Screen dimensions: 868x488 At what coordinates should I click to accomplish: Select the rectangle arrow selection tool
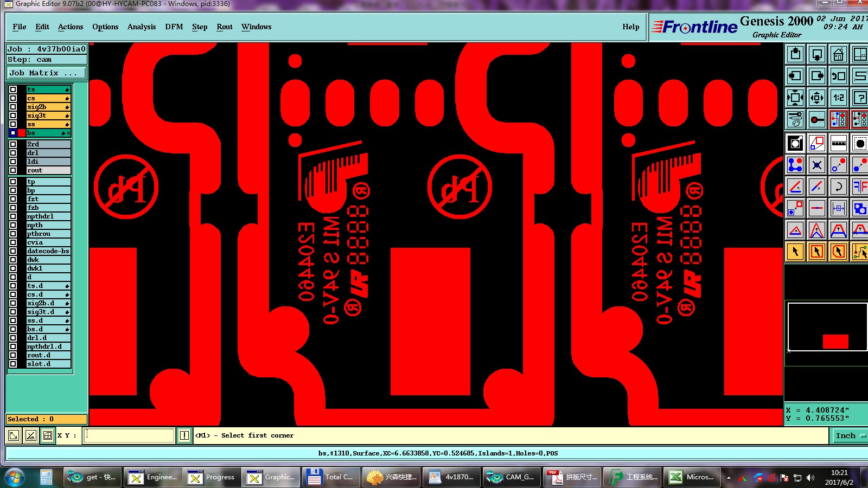click(x=817, y=252)
